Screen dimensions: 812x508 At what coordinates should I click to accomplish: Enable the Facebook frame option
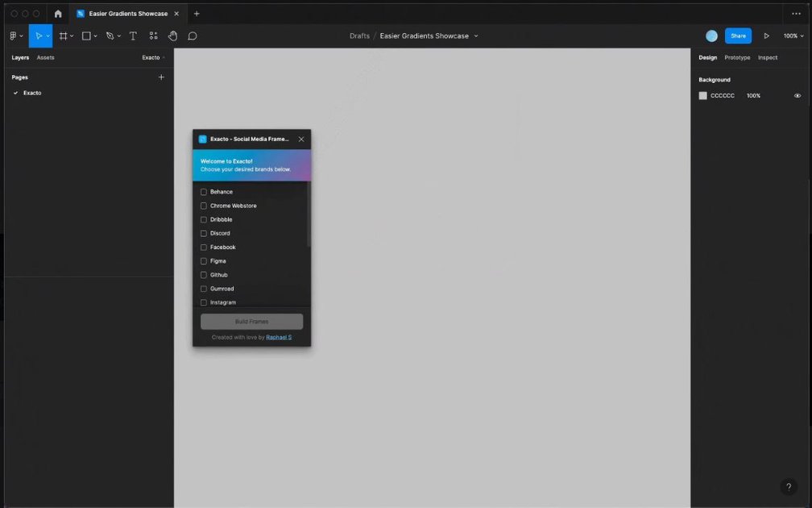[x=203, y=247]
